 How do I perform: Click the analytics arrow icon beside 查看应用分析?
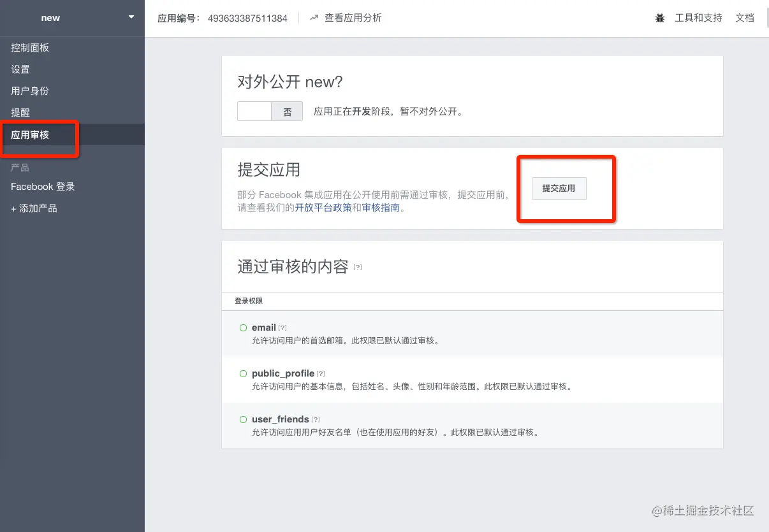(x=314, y=18)
